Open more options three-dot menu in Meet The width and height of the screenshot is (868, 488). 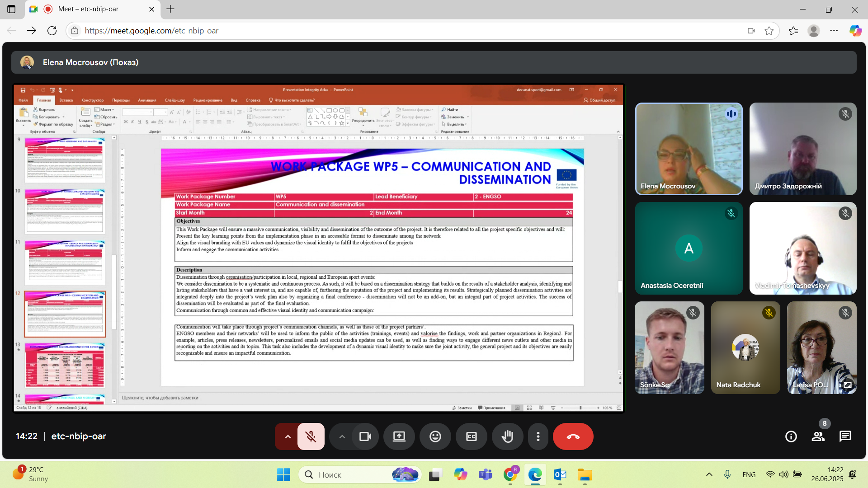pyautogui.click(x=538, y=436)
